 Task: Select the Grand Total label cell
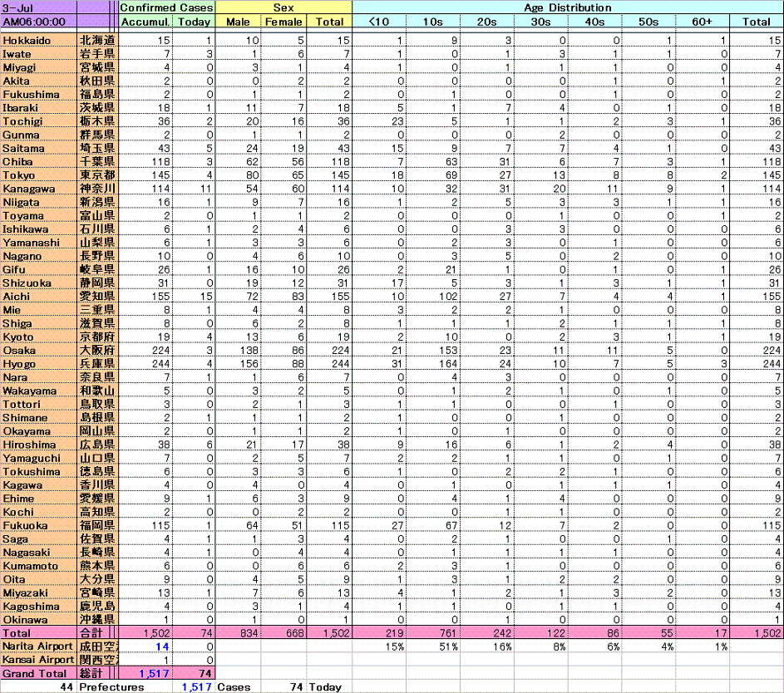(x=38, y=673)
